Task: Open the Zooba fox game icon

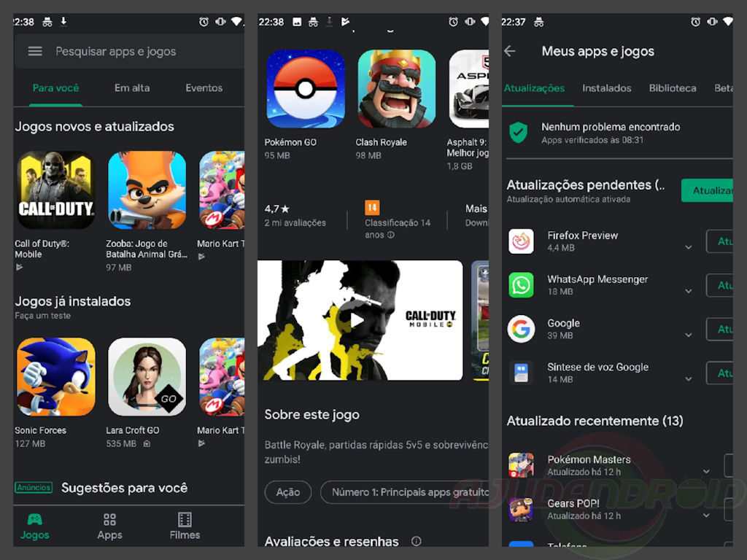Action: coord(147,190)
